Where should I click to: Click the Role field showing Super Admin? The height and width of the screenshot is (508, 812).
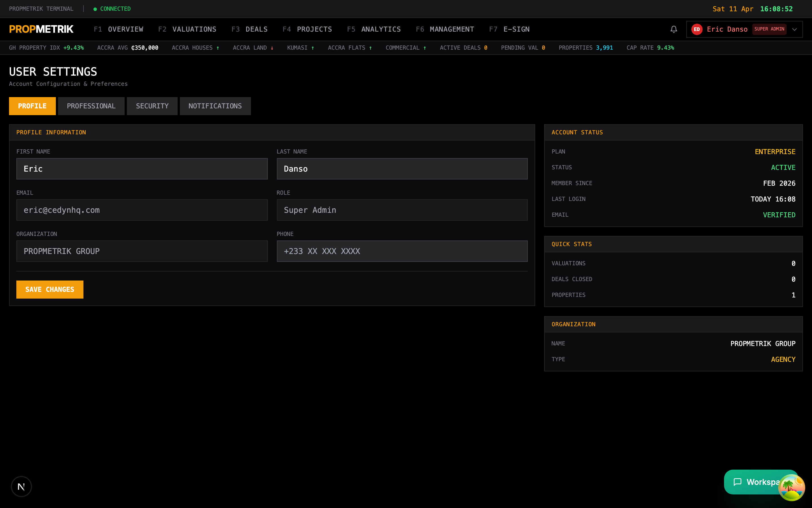(x=402, y=210)
